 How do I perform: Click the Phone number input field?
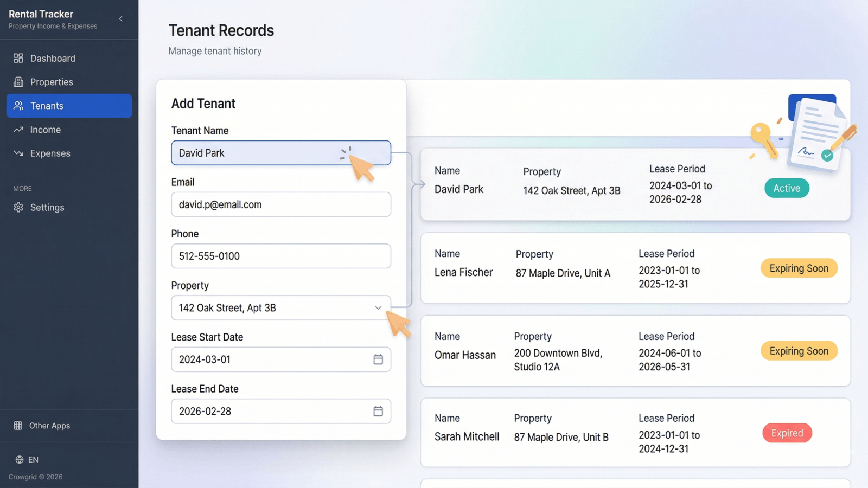click(x=281, y=256)
